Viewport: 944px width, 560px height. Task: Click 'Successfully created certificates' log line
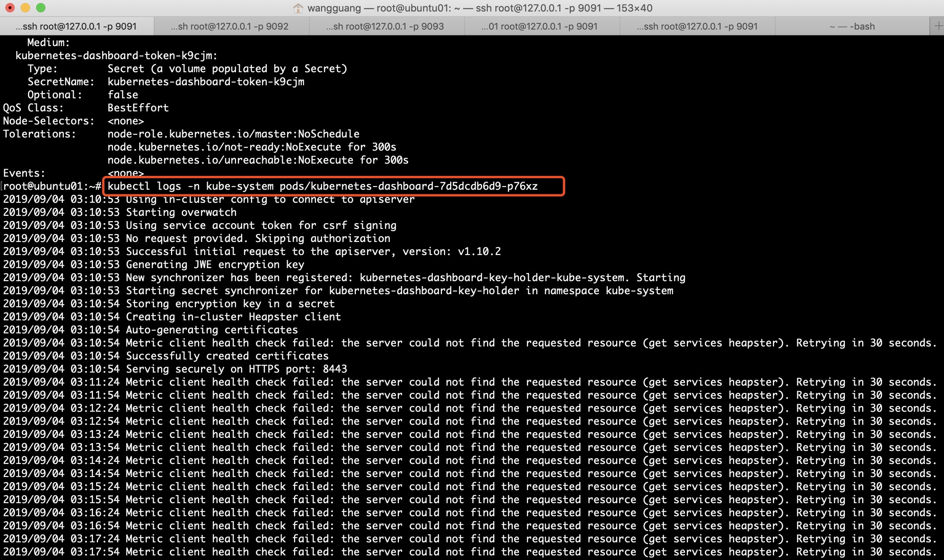coord(166,356)
